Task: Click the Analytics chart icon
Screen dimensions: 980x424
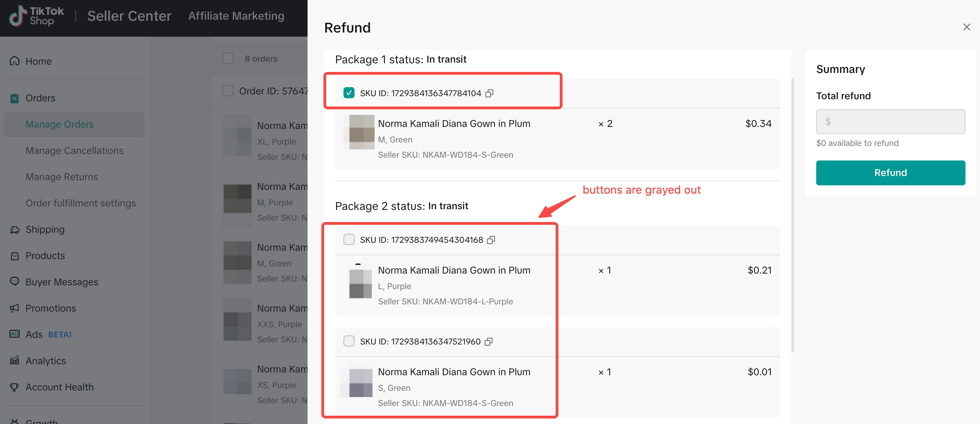Action: coord(15,360)
